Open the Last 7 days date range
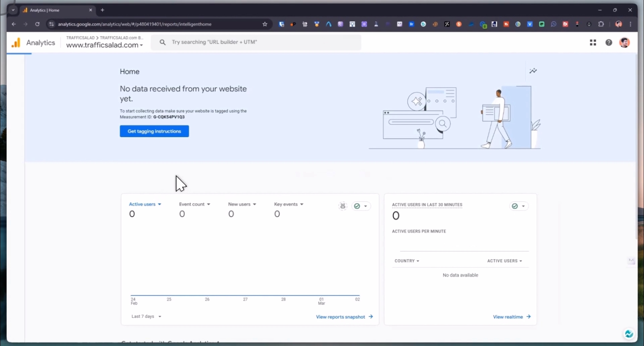 pyautogui.click(x=146, y=317)
